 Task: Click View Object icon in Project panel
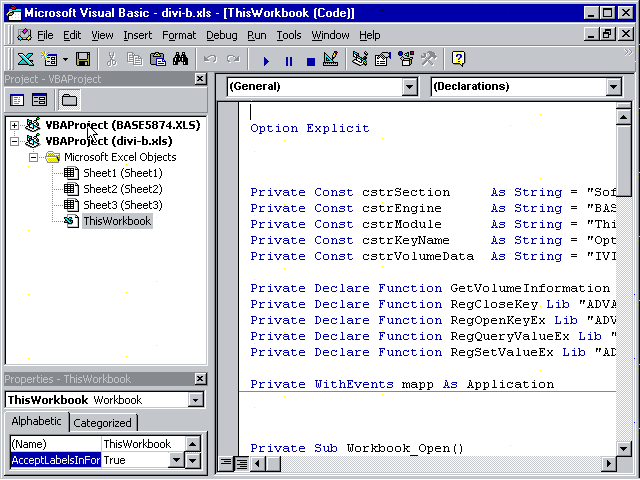click(40, 100)
